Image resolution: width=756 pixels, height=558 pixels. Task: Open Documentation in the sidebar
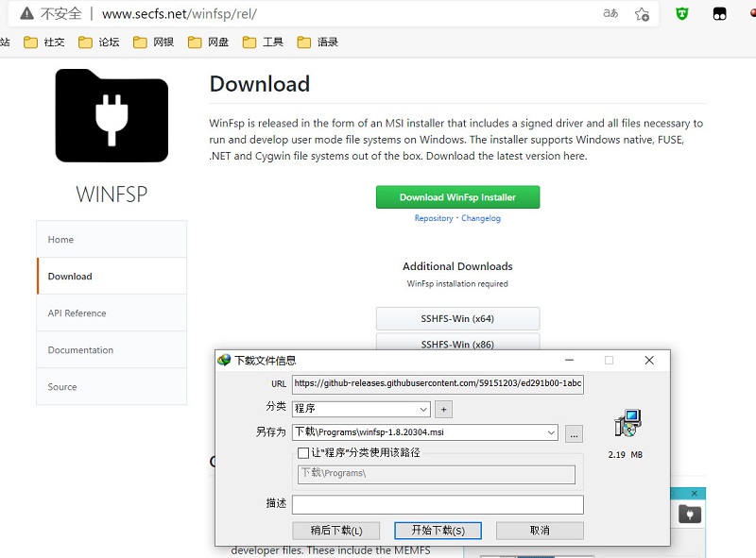coord(112,350)
